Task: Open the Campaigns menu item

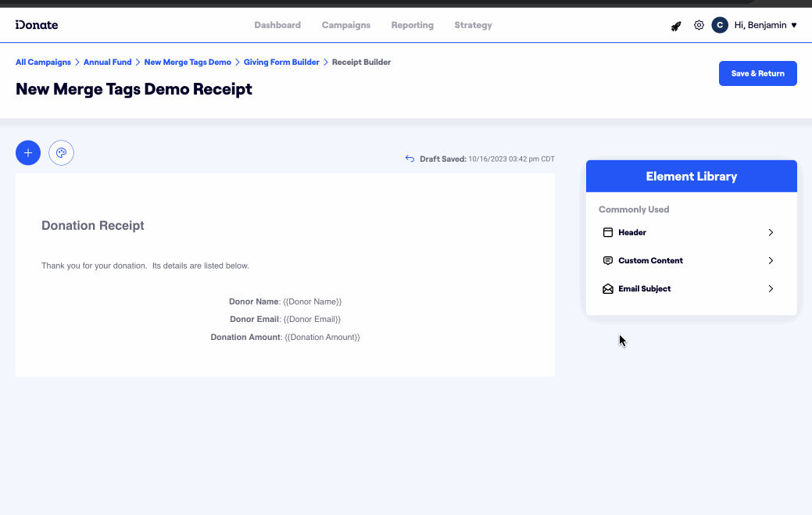Action: tap(346, 25)
